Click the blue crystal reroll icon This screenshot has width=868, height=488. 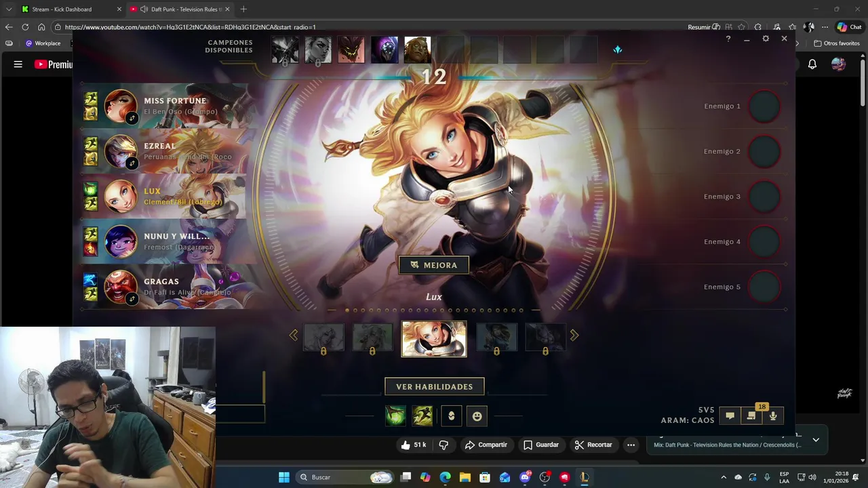(617, 49)
